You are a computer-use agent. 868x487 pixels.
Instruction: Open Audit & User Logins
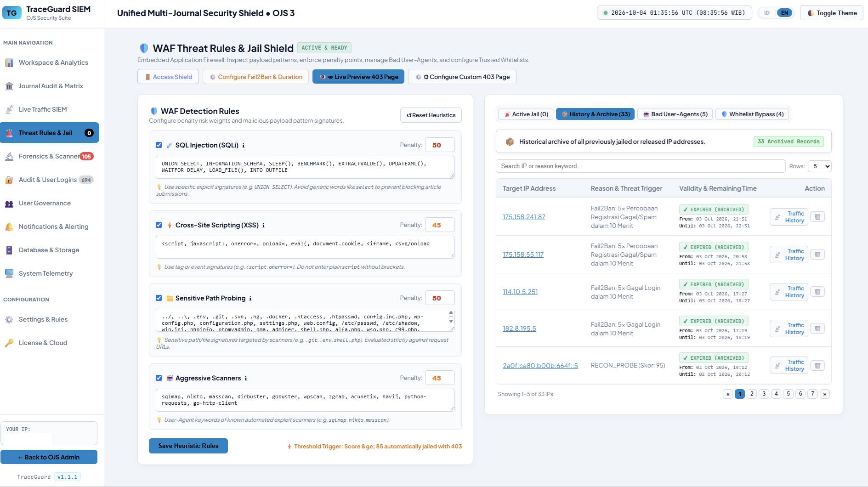click(50, 180)
